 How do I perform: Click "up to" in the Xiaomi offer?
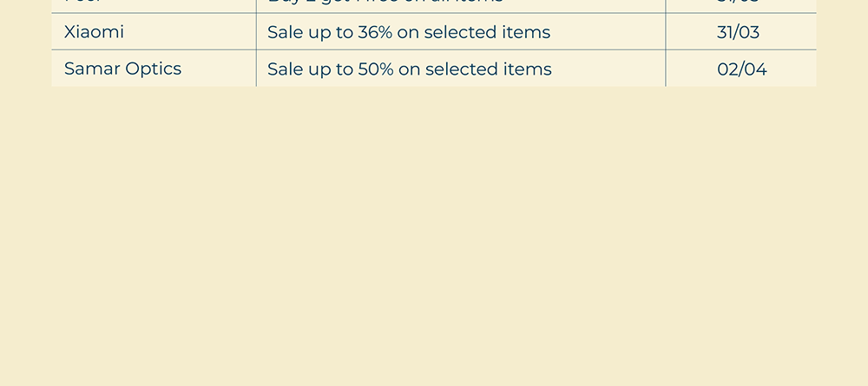[x=330, y=33]
